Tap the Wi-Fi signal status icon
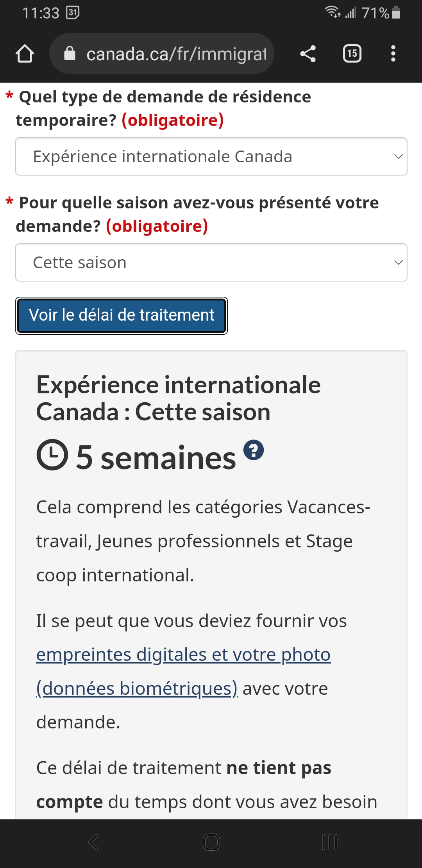The height and width of the screenshot is (868, 422). click(x=333, y=12)
